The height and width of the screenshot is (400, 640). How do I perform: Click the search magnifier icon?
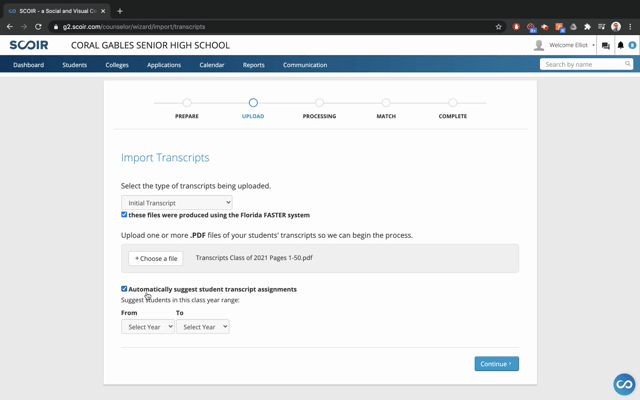628,64
